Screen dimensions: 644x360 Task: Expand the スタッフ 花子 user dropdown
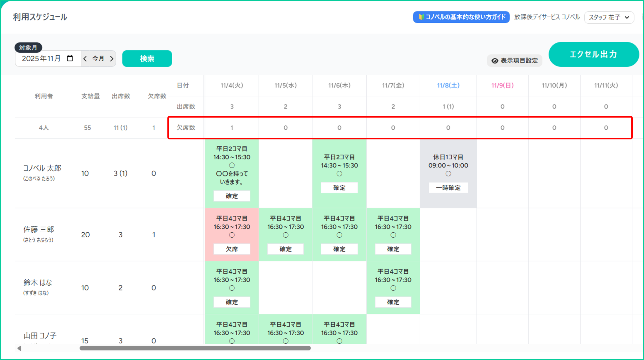click(609, 17)
